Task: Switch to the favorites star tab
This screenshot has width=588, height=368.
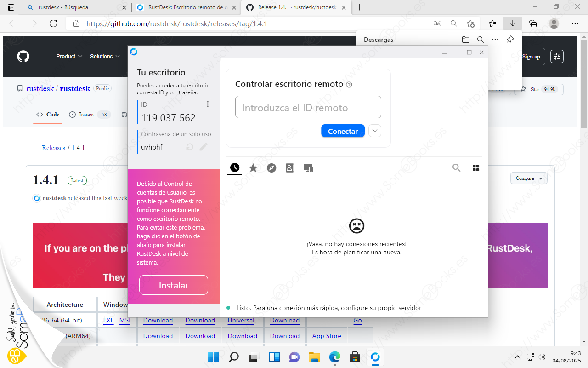Action: pos(253,168)
